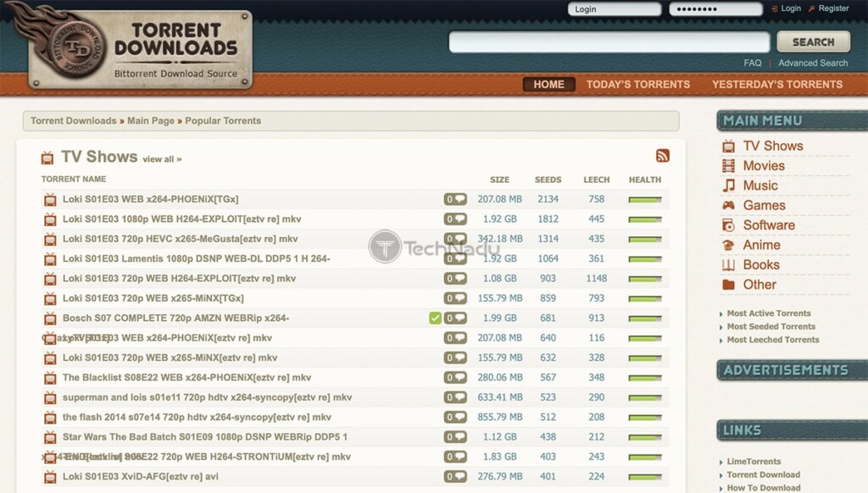The width and height of the screenshot is (868, 493).
Task: Expand Most Active Torrents link
Action: click(x=768, y=313)
